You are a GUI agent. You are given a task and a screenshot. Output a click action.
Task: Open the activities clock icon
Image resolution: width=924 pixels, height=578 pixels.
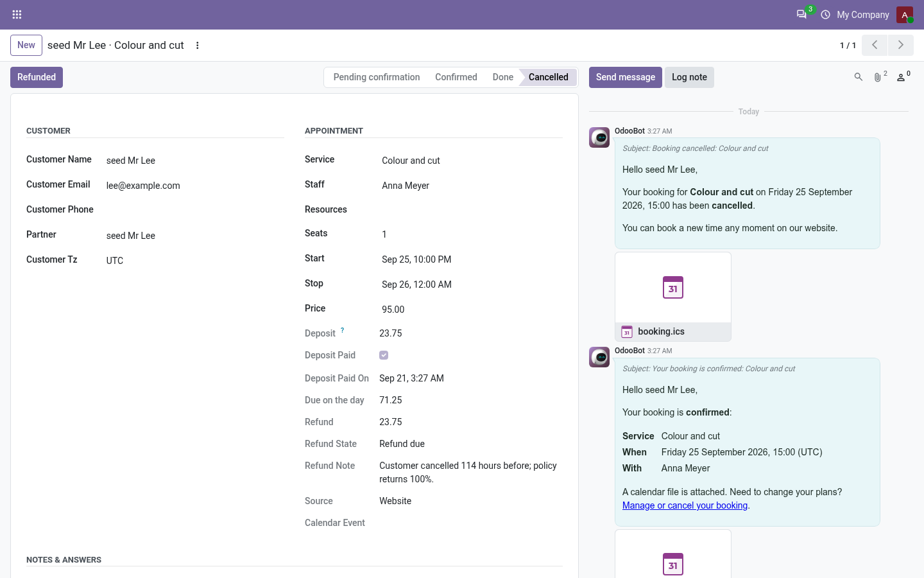coord(825,14)
